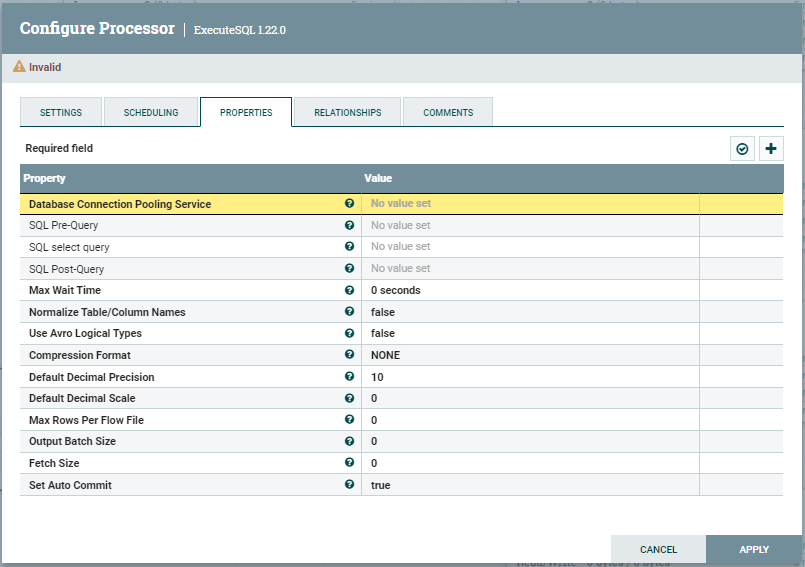Edit Max Wait Time value 0 seconds
This screenshot has width=805, height=567.
tap(530, 290)
